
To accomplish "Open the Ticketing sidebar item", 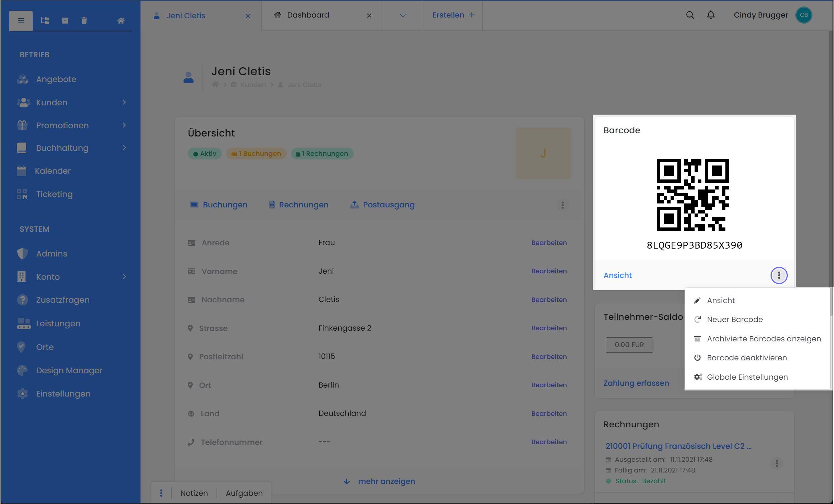I will tap(54, 194).
